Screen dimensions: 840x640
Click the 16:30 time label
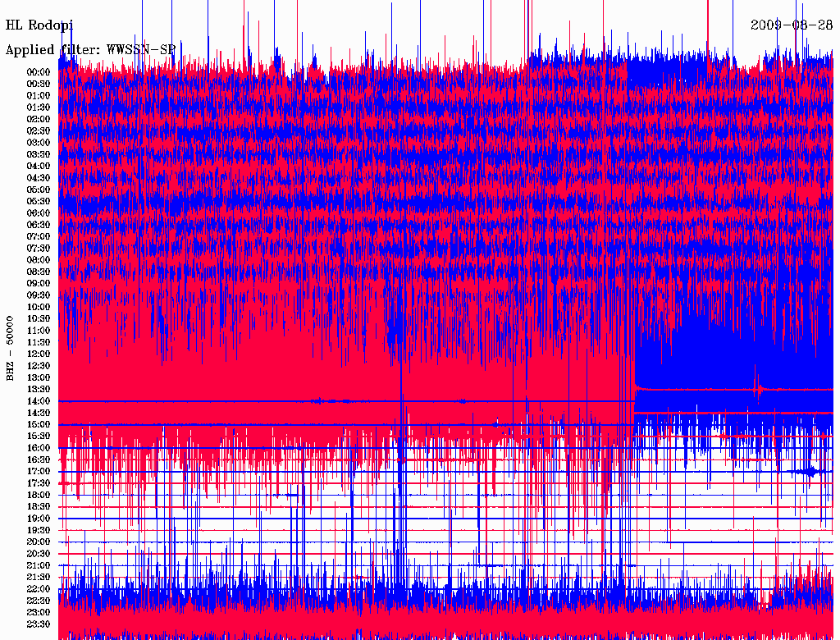(39, 460)
